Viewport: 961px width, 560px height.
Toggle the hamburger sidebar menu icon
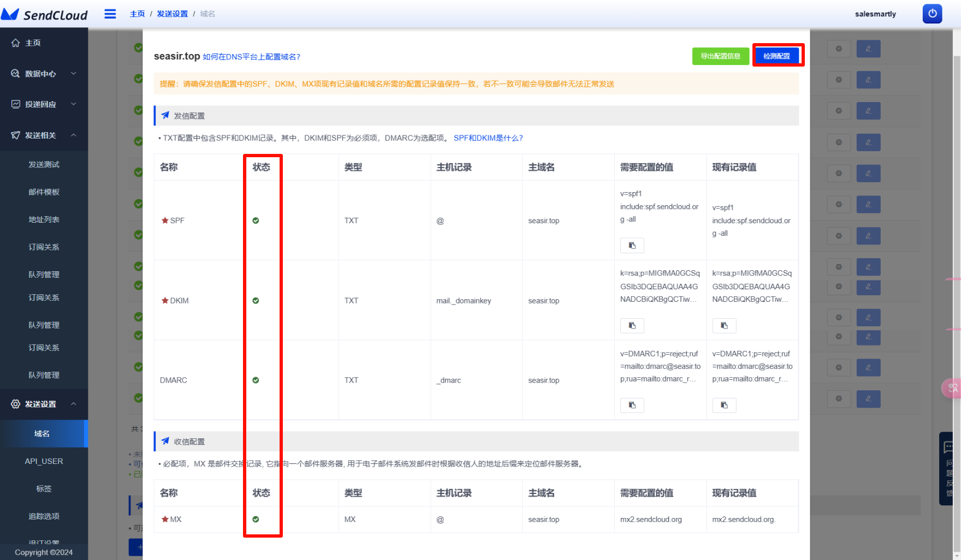110,14
